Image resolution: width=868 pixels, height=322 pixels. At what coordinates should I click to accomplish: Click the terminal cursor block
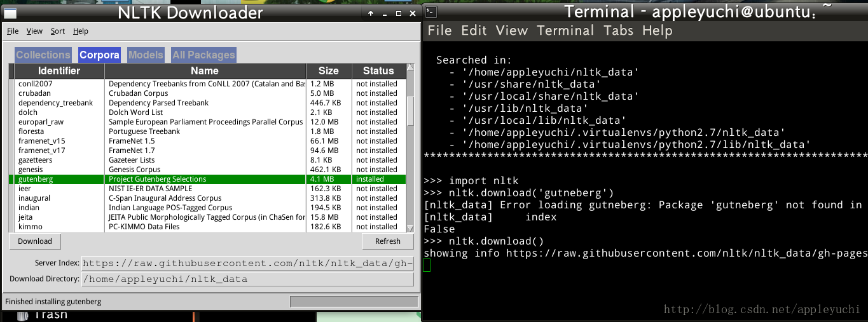click(x=427, y=265)
